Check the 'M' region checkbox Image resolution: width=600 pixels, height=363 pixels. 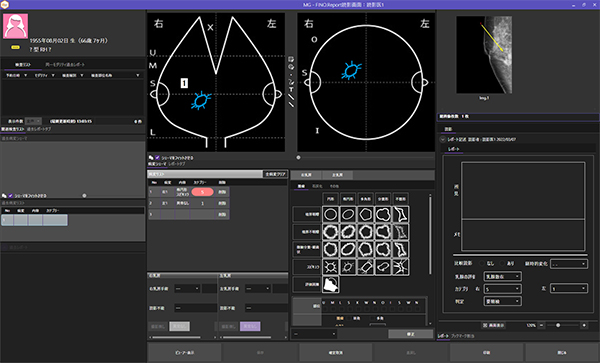(x=333, y=309)
